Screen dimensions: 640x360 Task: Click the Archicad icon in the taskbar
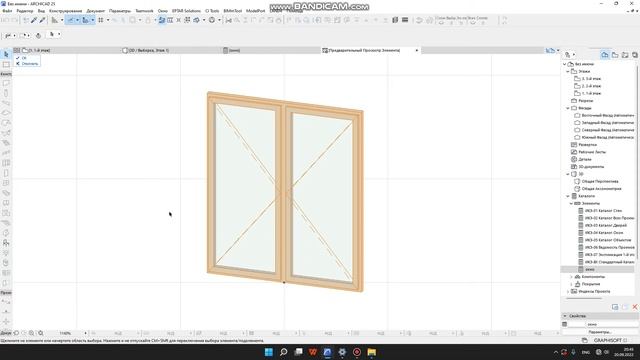click(327, 352)
